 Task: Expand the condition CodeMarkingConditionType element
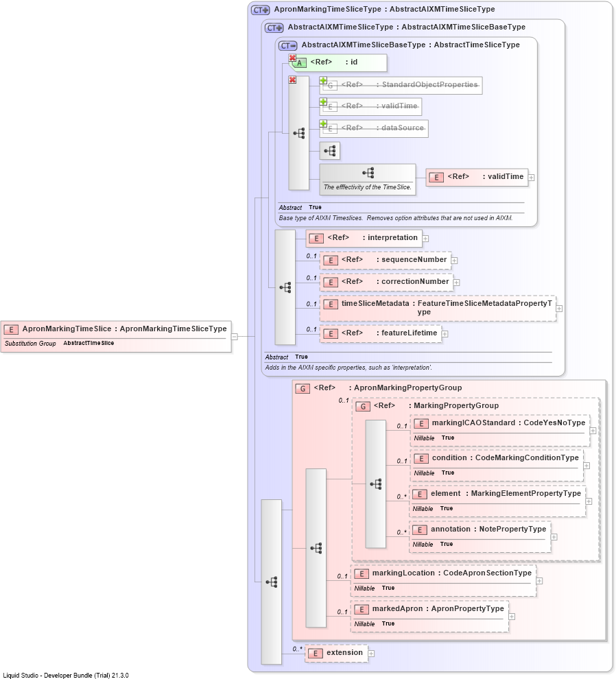(587, 466)
